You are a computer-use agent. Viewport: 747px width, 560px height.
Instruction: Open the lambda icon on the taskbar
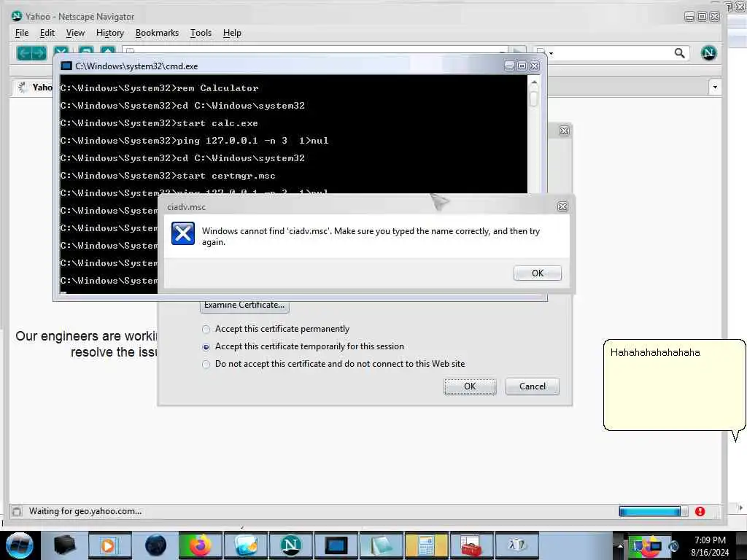coord(517,545)
